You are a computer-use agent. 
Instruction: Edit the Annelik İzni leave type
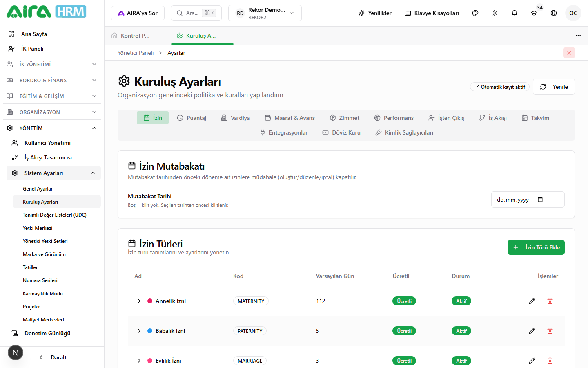532,301
